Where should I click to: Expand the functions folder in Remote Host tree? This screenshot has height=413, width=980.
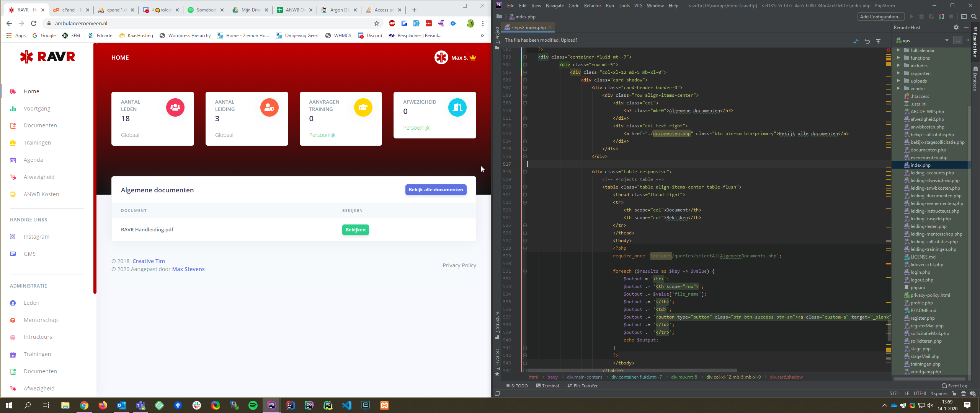click(x=898, y=58)
